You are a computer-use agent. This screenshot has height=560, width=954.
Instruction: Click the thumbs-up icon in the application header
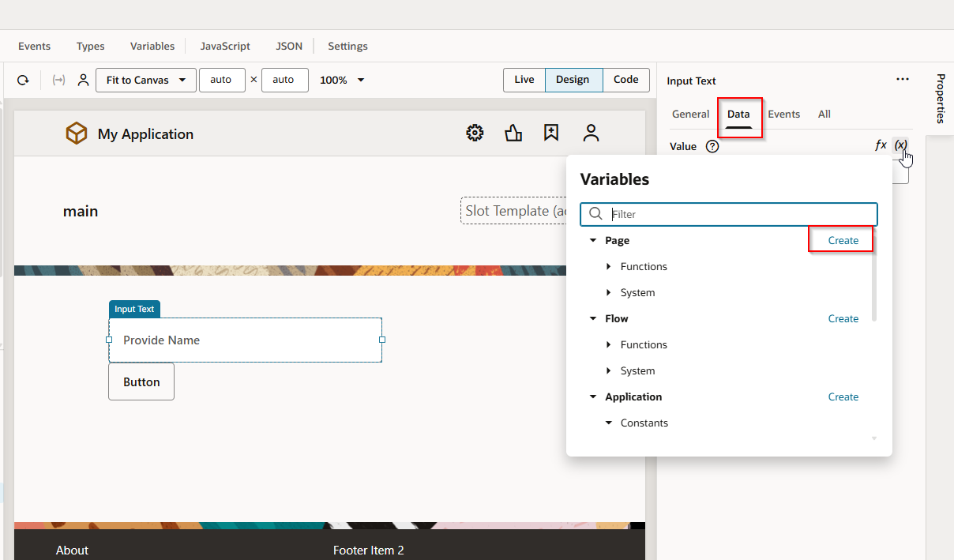click(x=513, y=133)
